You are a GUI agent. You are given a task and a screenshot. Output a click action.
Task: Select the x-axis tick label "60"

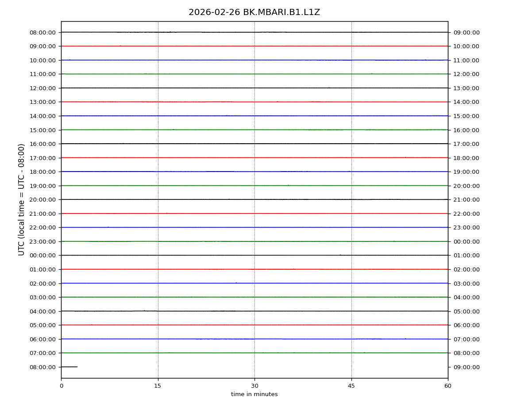448,386
